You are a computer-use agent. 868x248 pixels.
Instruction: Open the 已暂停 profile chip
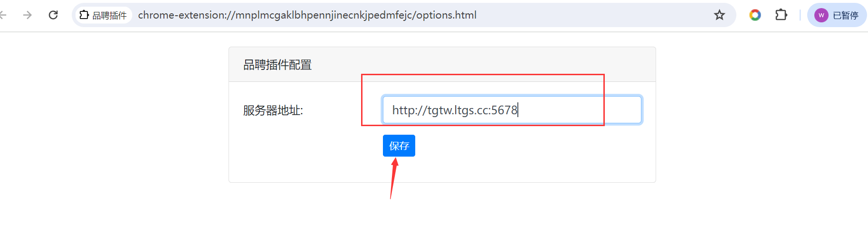pyautogui.click(x=837, y=15)
